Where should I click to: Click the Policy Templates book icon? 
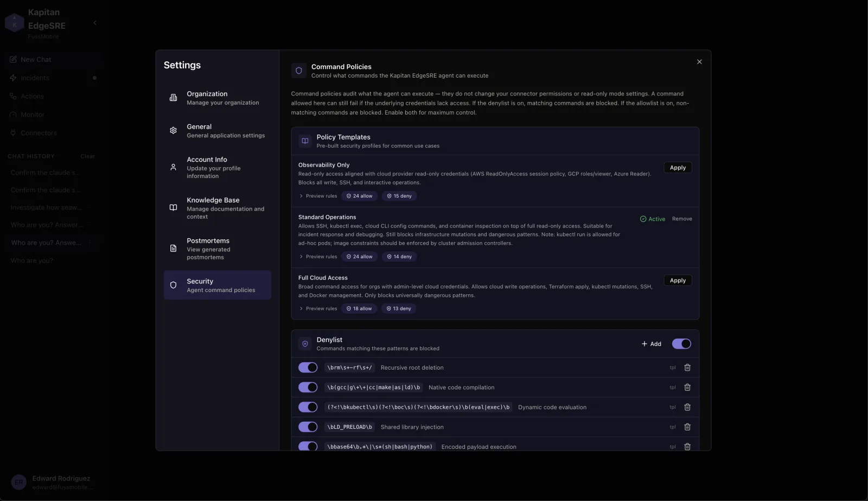305,141
